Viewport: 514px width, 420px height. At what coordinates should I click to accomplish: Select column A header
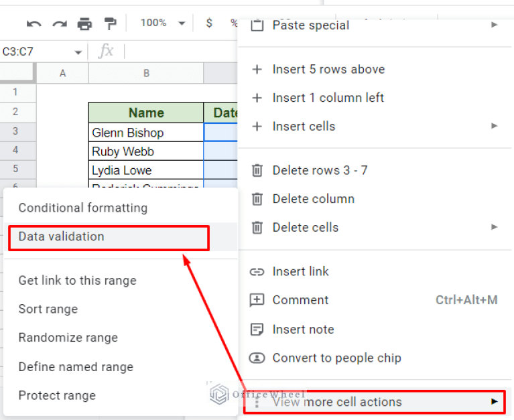(x=62, y=73)
